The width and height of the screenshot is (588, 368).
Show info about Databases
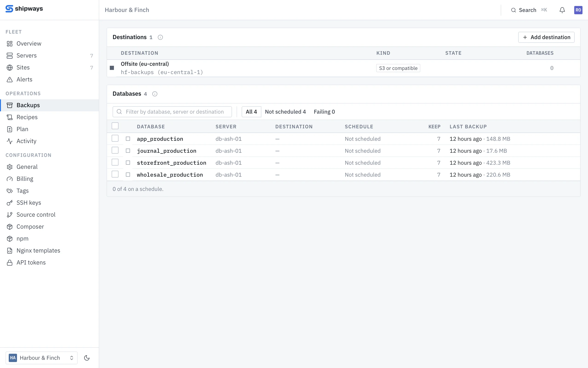tap(155, 94)
